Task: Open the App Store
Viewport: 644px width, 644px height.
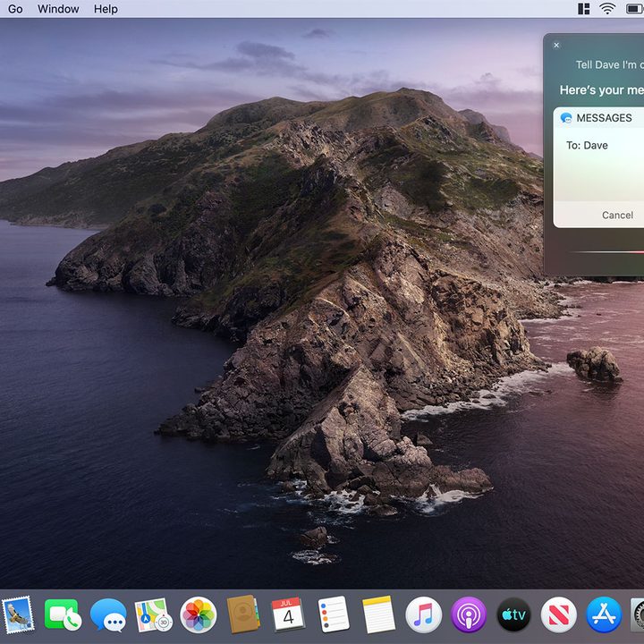Action: (604, 614)
